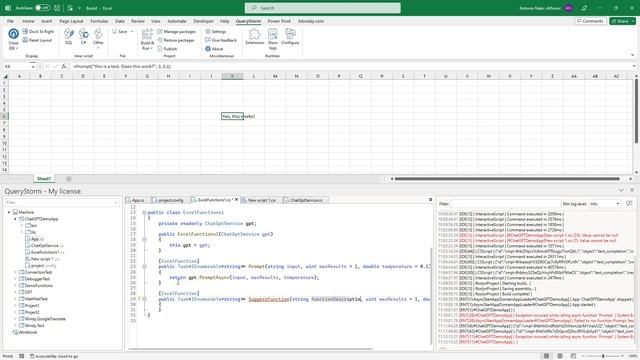Switch to the Home ribbon tab
This screenshot has height=360, width=640.
click(x=28, y=21)
